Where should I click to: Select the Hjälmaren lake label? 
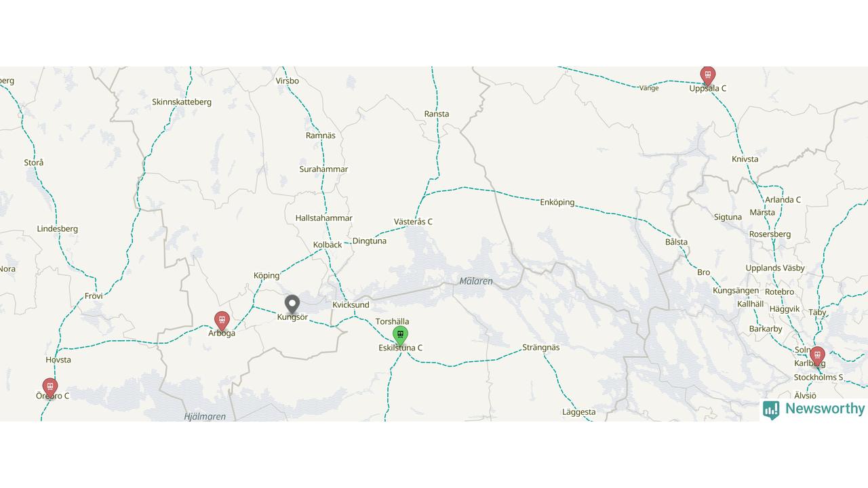pyautogui.click(x=205, y=416)
